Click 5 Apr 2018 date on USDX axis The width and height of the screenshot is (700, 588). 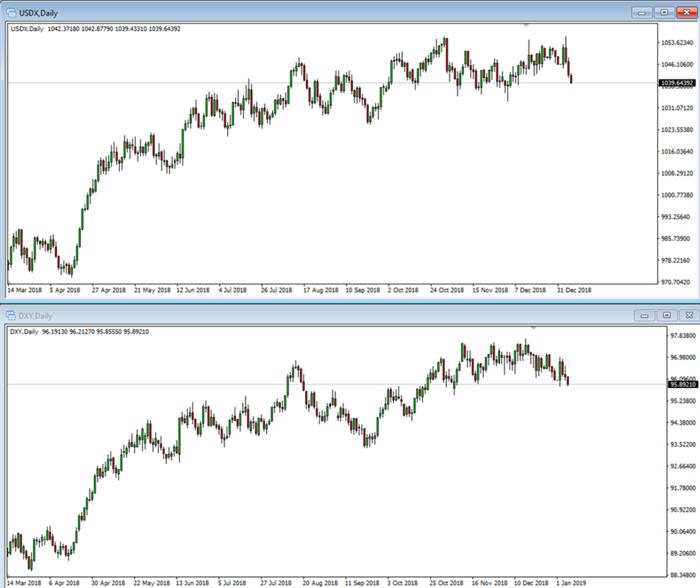[x=65, y=290]
